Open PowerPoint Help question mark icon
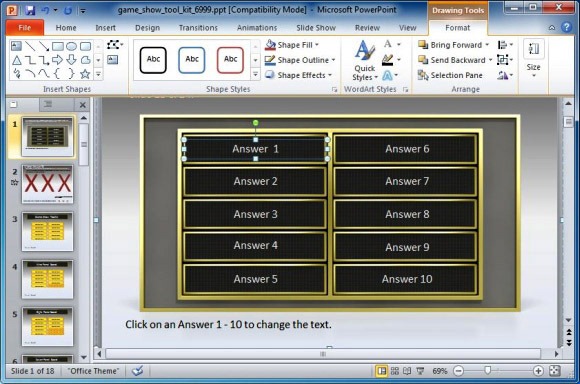 [566, 27]
